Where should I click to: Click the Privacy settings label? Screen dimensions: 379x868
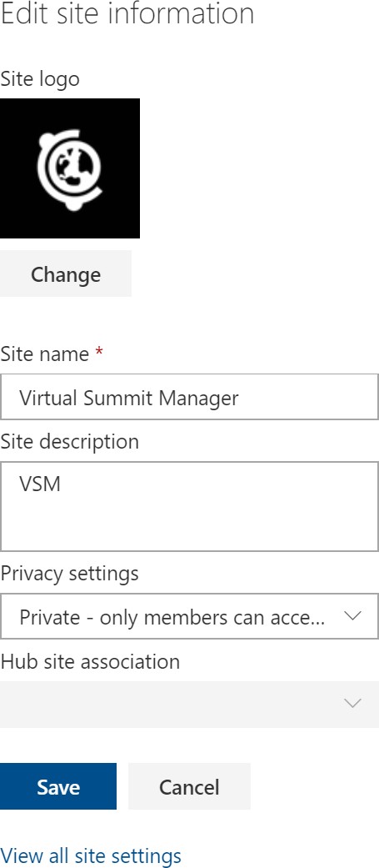point(70,573)
